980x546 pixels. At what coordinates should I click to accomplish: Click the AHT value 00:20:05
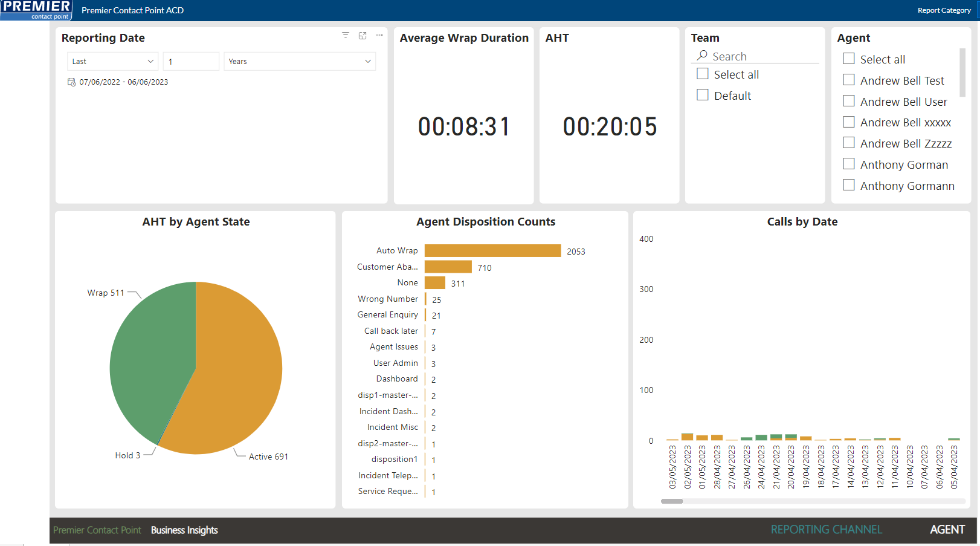pyautogui.click(x=610, y=126)
